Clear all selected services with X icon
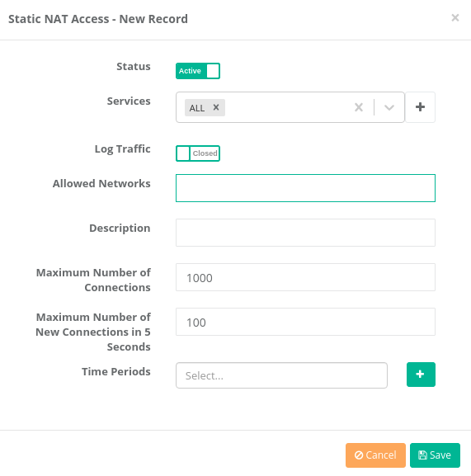This screenshot has height=476, width=471. [x=359, y=107]
